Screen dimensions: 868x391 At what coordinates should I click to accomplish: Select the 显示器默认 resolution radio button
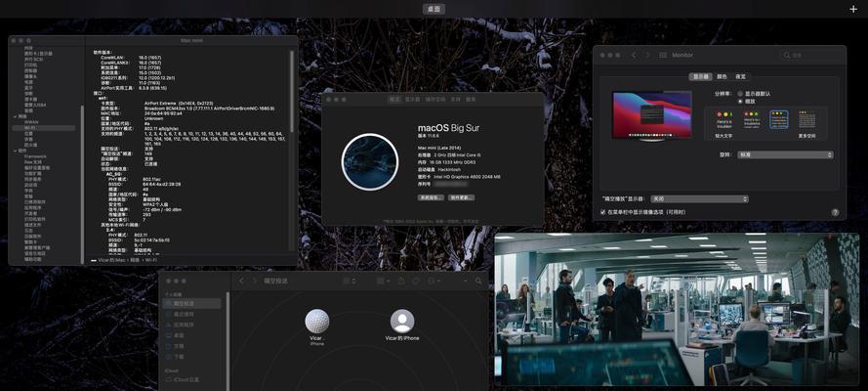(740, 94)
